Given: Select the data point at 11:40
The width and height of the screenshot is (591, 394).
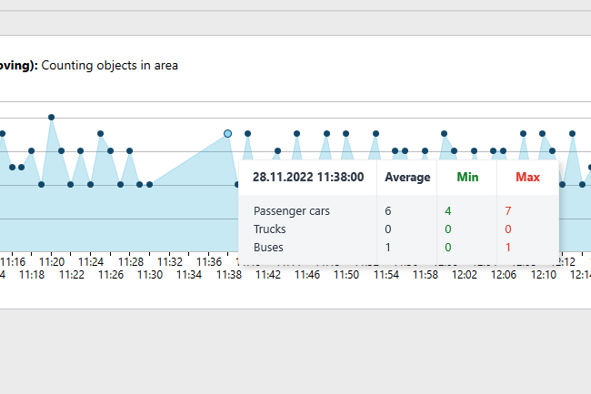Looking at the screenshot, I should tap(248, 133).
